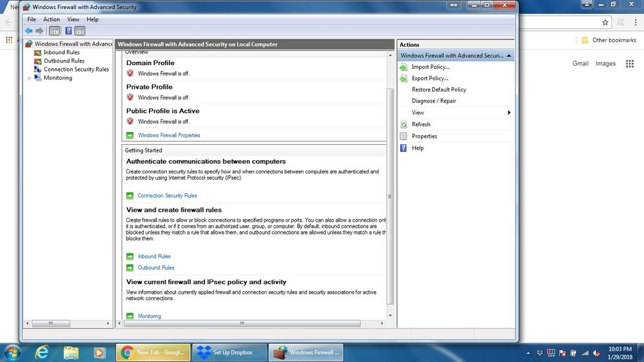Click the Refresh icon in Actions pane

(404, 124)
